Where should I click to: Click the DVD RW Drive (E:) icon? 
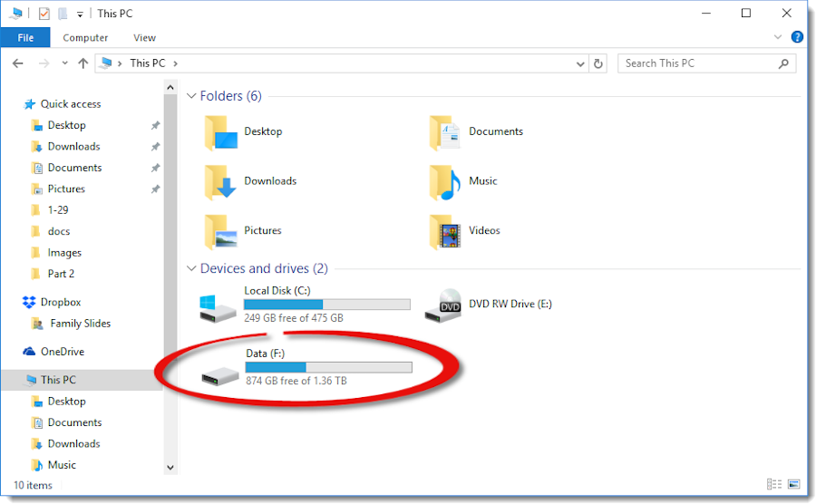(442, 305)
